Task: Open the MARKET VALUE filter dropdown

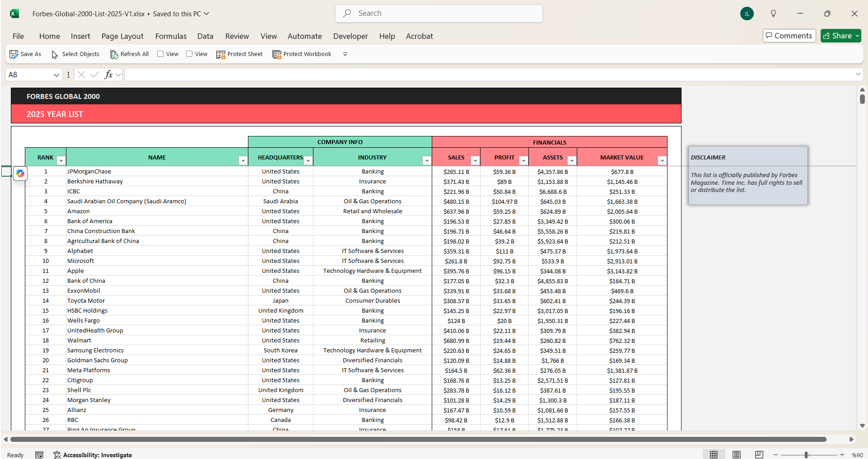Action: pyautogui.click(x=662, y=160)
